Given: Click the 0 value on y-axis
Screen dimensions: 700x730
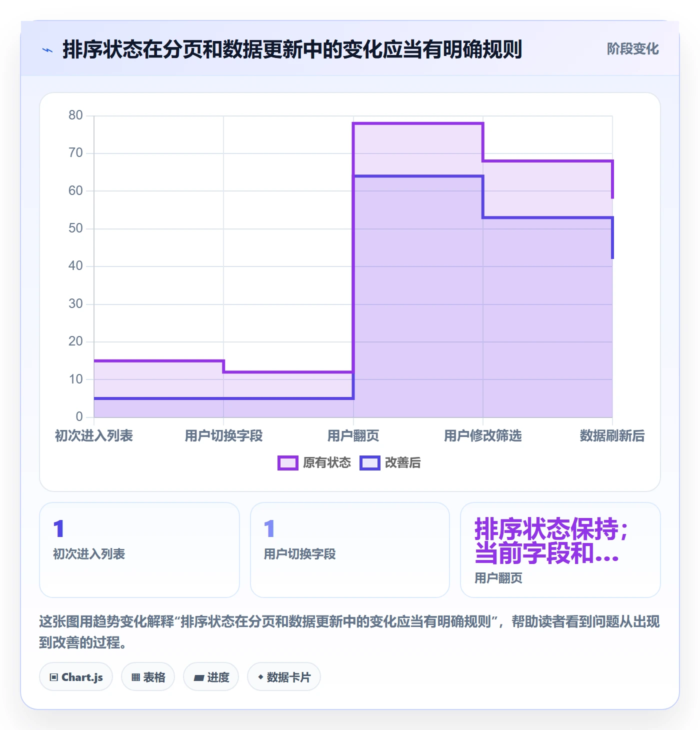Looking at the screenshot, I should click(x=79, y=417).
